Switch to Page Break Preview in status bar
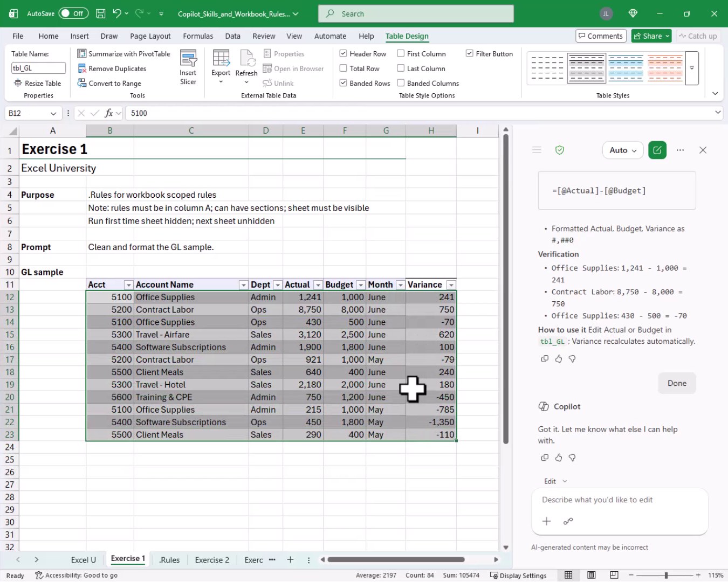The width and height of the screenshot is (728, 582). [614, 575]
